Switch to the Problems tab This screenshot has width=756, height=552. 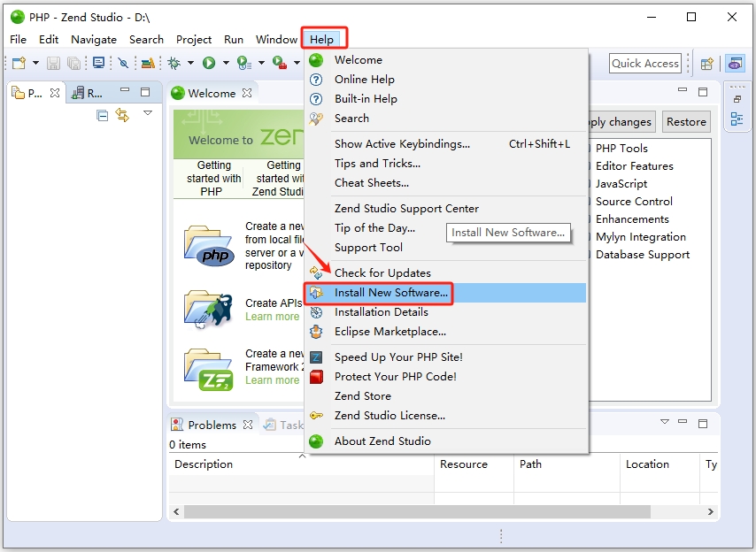pyautogui.click(x=211, y=425)
